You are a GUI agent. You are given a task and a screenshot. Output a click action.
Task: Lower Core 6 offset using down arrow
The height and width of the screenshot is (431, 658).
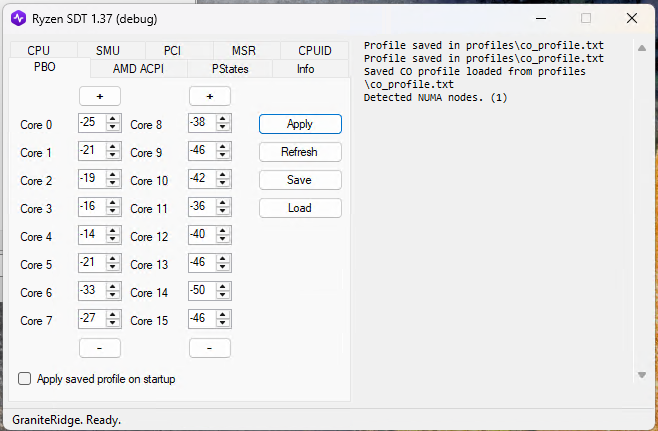112,295
